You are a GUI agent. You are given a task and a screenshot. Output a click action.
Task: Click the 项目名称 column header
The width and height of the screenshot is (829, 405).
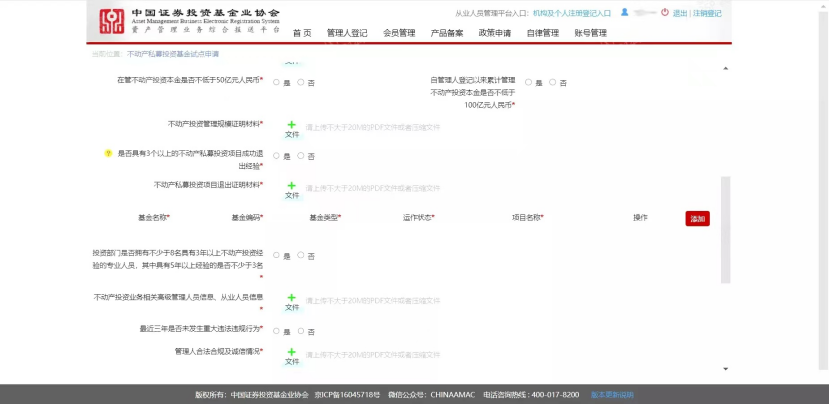click(x=528, y=217)
